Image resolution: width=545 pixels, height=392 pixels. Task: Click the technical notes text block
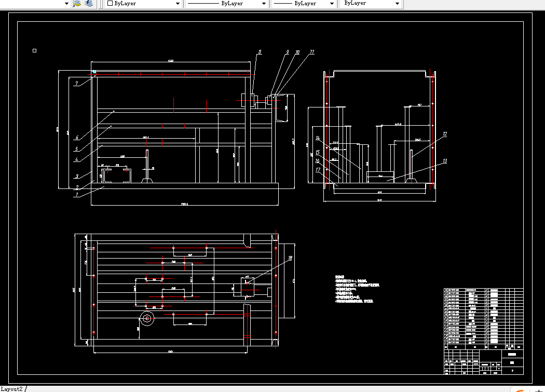coord(357,289)
